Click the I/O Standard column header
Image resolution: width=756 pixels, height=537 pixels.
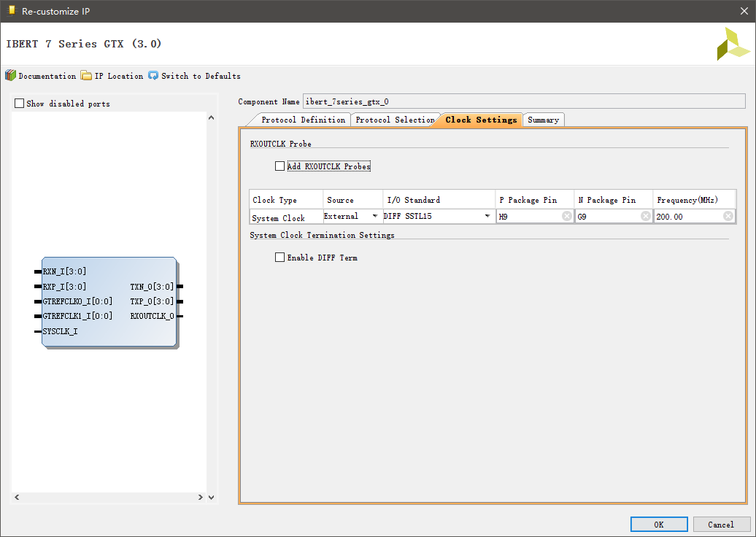439,200
